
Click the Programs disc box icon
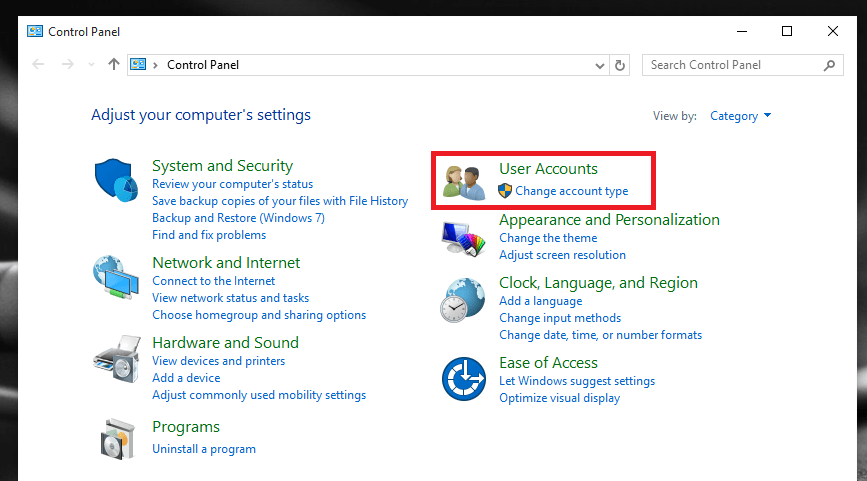pos(118,439)
